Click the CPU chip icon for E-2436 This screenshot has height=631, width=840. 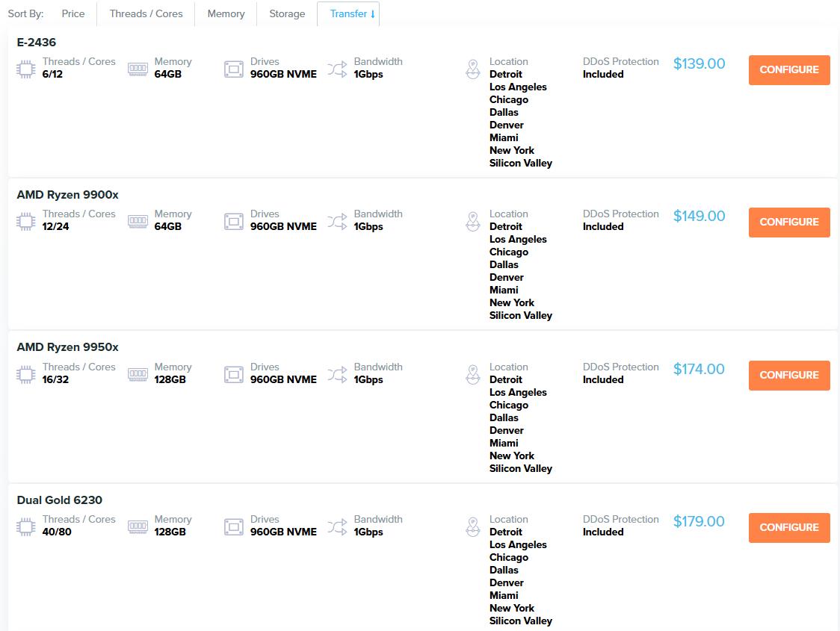[x=26, y=69]
